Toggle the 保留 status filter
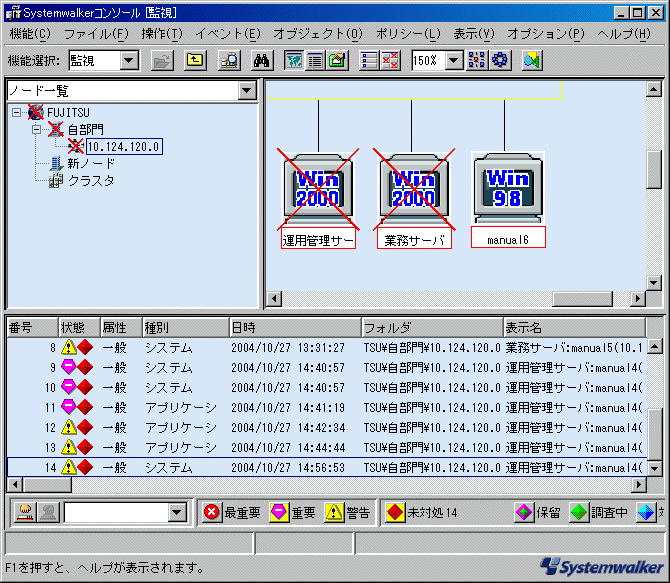The width and height of the screenshot is (670, 583). pyautogui.click(x=538, y=512)
